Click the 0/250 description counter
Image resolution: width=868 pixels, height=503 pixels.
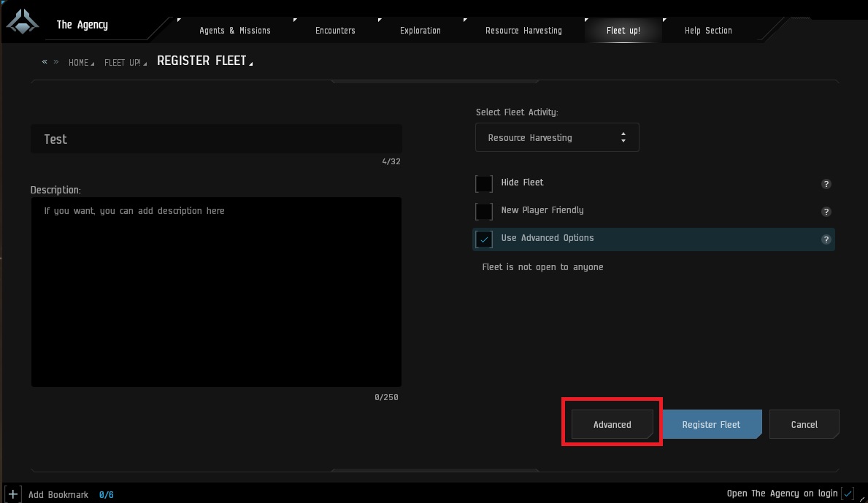[x=386, y=397]
